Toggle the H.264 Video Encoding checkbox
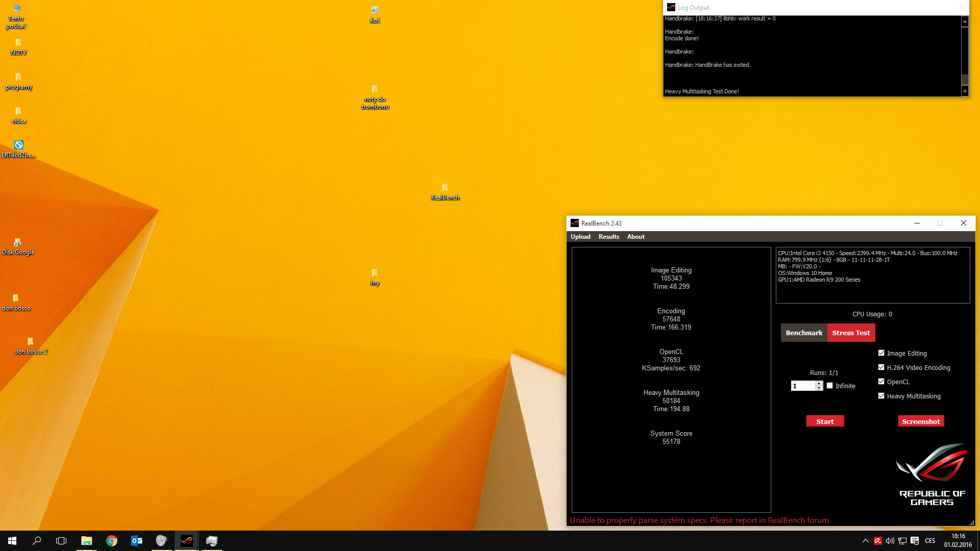Viewport: 980px width, 551px height. (881, 367)
